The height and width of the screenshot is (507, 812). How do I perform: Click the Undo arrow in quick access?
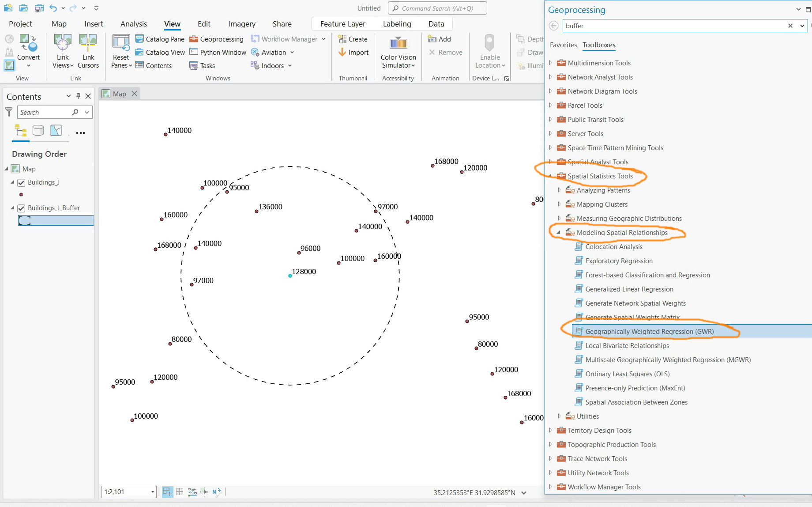[x=53, y=8]
